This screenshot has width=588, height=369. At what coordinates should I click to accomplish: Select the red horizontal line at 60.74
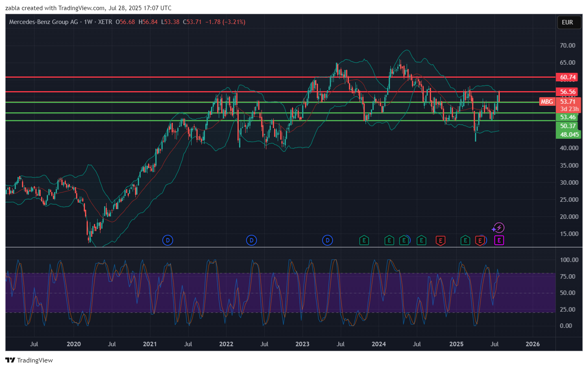pos(281,77)
